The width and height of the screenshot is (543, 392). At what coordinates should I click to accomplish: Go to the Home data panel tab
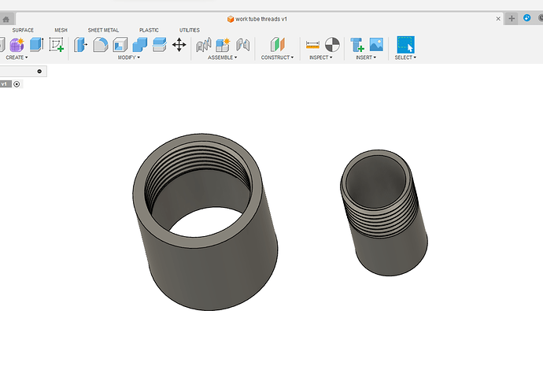tap(6, 20)
